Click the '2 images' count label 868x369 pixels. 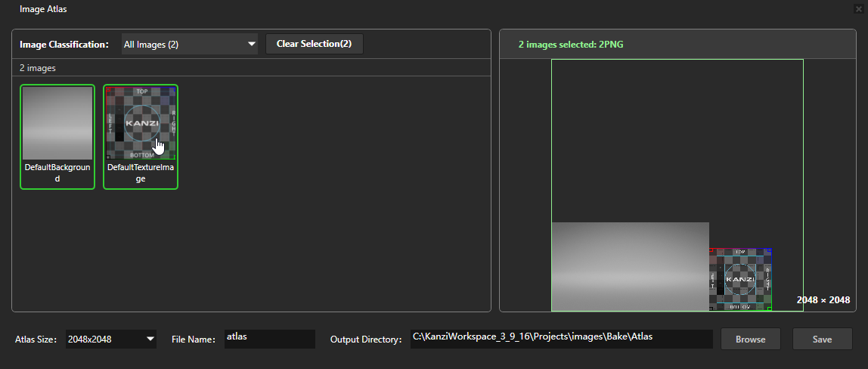(38, 68)
